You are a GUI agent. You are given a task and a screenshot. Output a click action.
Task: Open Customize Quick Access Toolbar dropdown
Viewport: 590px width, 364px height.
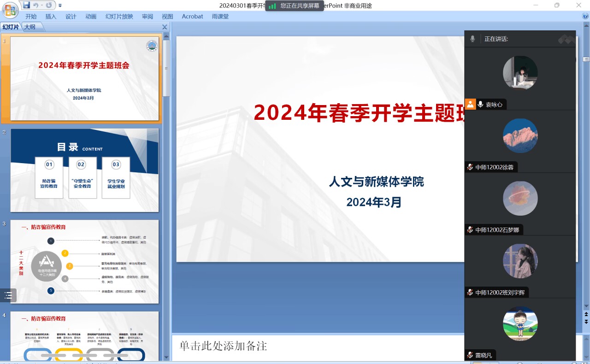tap(60, 6)
